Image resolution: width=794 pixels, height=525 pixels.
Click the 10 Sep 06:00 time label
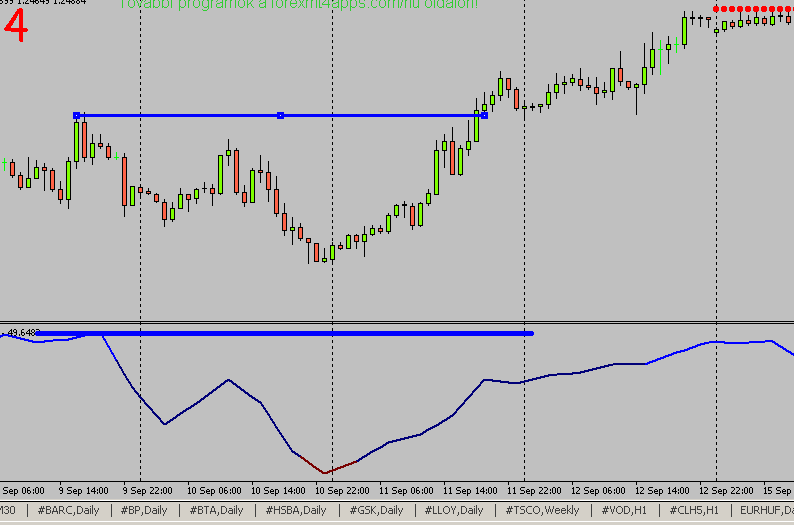click(214, 491)
